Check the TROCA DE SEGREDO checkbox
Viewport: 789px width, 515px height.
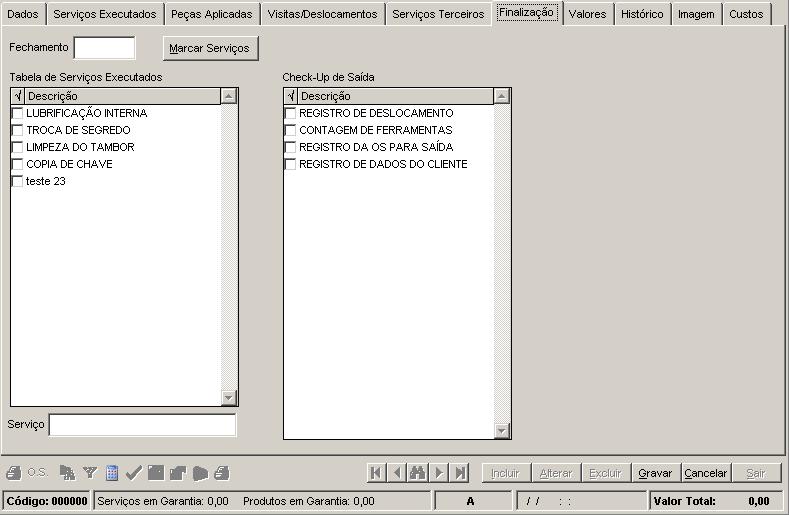(x=17, y=130)
